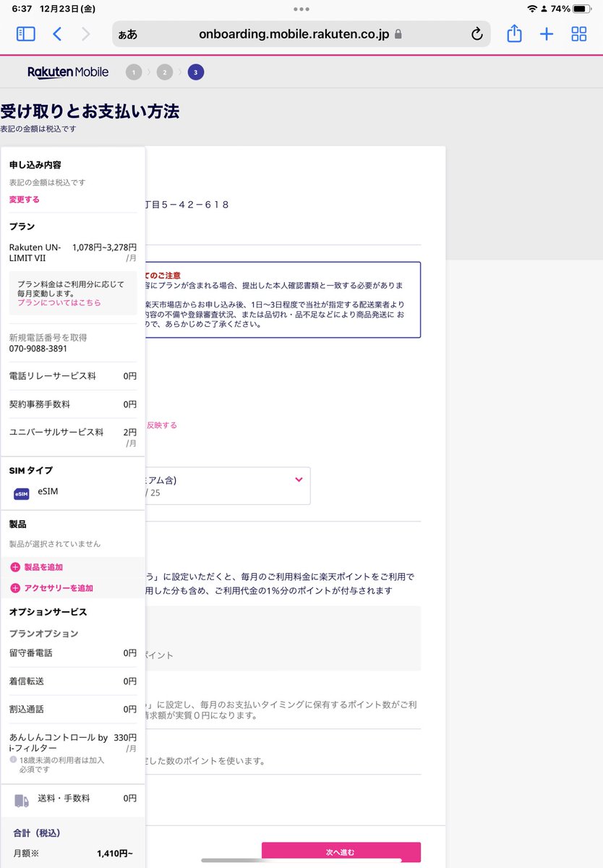Click the Rakuten Mobile logo
Screen dimensions: 603x868
point(68,72)
